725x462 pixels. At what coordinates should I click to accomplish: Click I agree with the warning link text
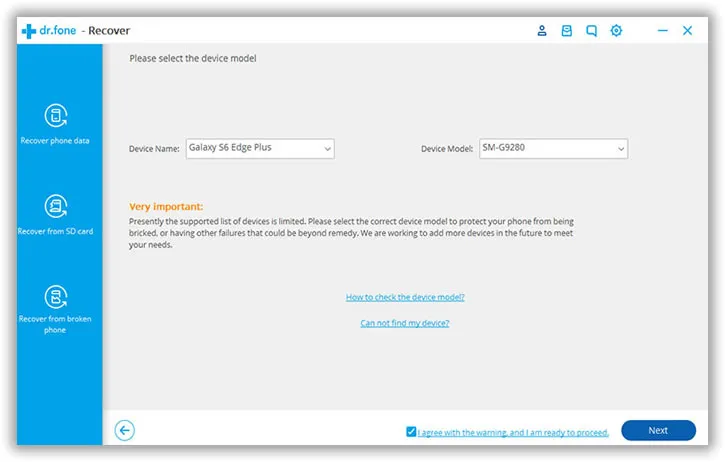tap(513, 433)
